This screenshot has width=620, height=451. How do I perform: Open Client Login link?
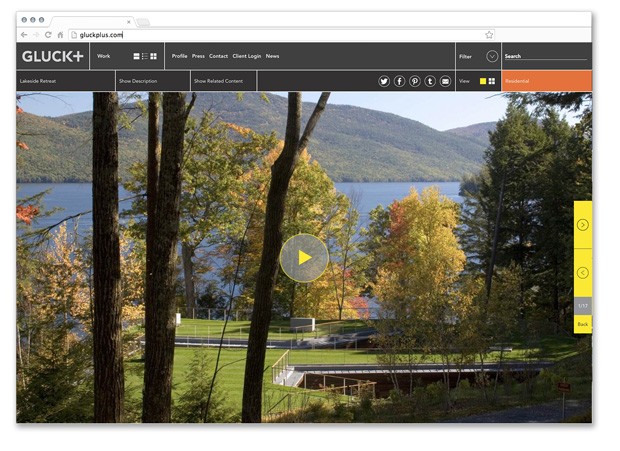tap(247, 56)
